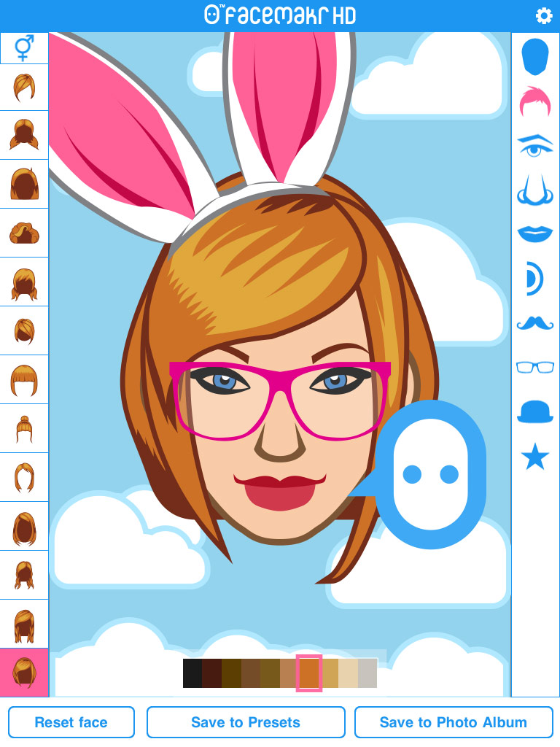Open the mustache category
560x747 pixels.
[534, 323]
